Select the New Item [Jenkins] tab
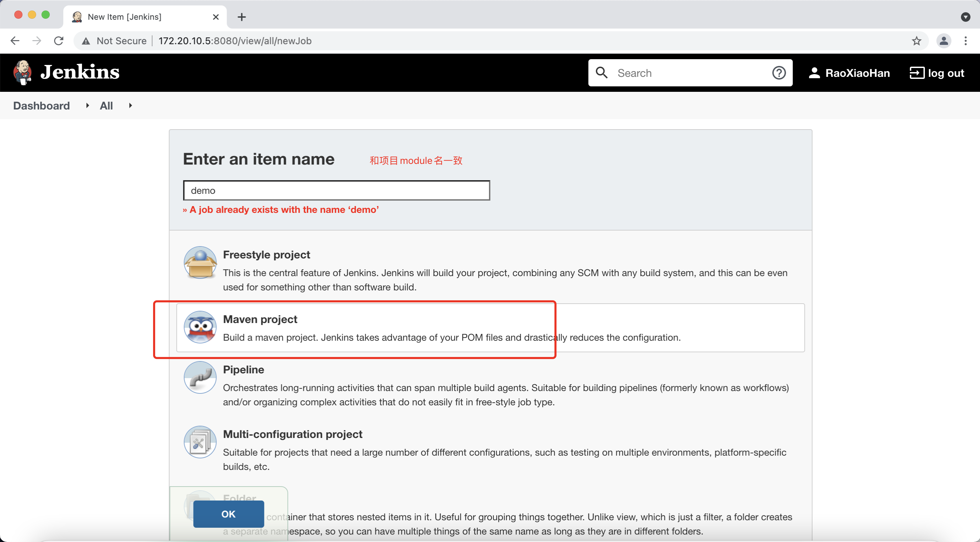This screenshot has height=542, width=980. 145,17
